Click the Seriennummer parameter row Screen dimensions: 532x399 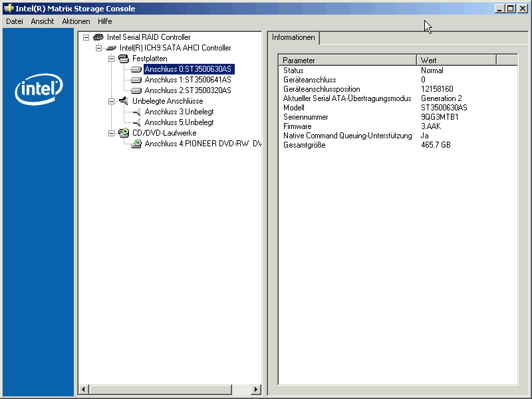point(398,117)
